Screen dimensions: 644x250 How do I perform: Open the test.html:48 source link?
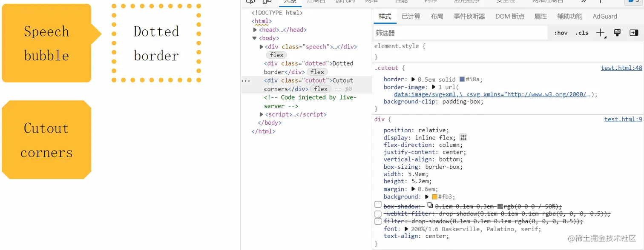[x=621, y=68]
